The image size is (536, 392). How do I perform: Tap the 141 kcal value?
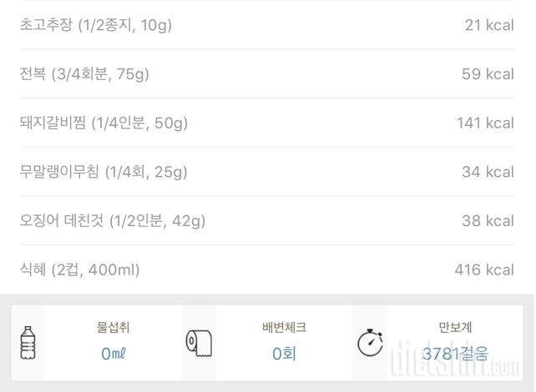point(485,123)
